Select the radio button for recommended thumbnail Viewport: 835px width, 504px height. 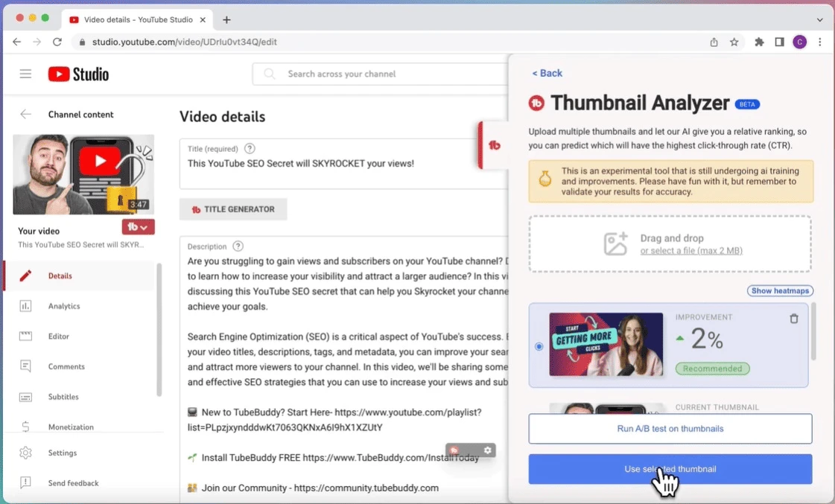539,346
